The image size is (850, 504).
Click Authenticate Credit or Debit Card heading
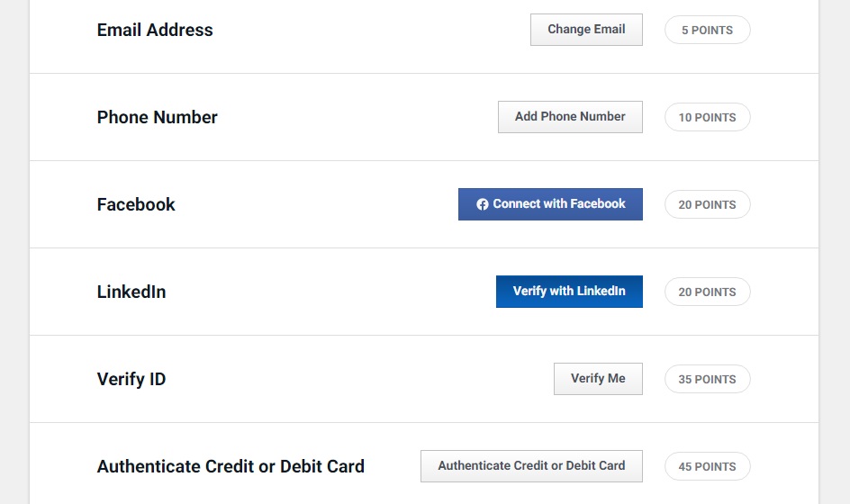(x=231, y=466)
